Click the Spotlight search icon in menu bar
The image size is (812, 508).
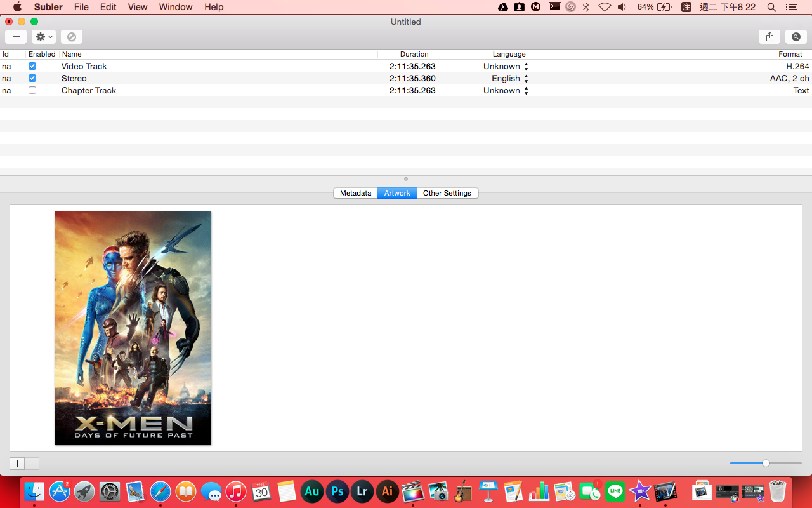click(771, 7)
